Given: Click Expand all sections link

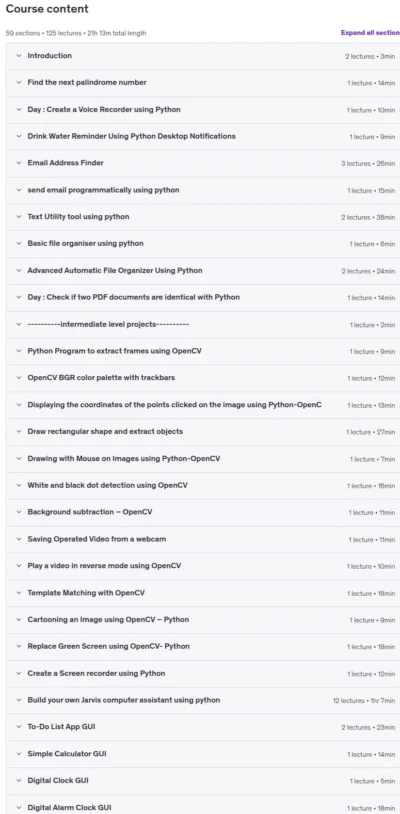Looking at the screenshot, I should pyautogui.click(x=370, y=33).
